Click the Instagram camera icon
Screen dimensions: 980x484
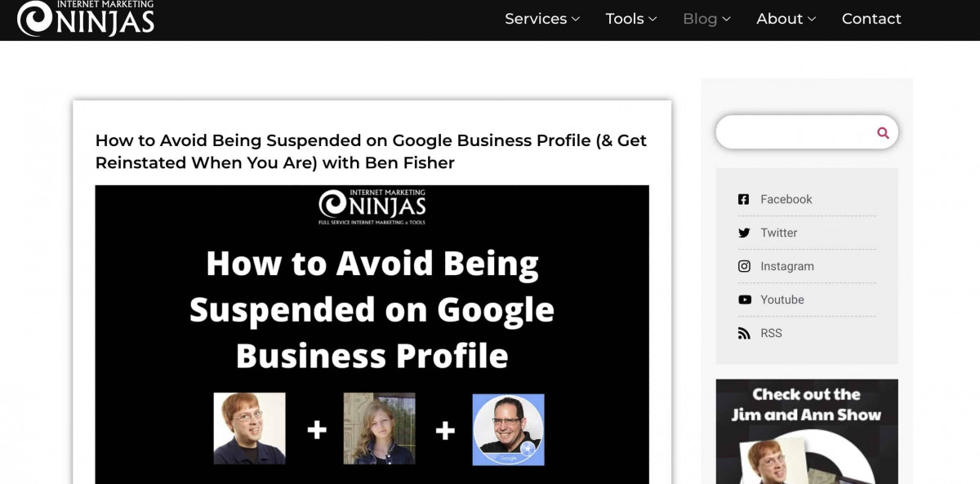[744, 266]
